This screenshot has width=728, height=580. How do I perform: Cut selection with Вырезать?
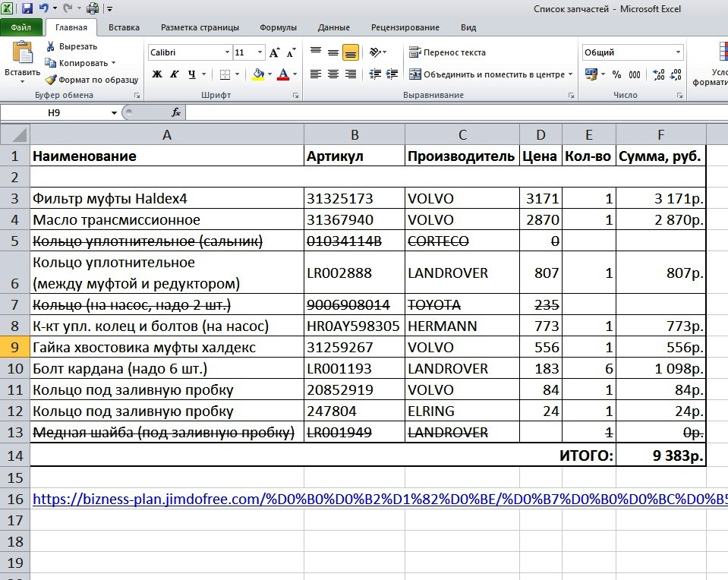pyautogui.click(x=72, y=46)
